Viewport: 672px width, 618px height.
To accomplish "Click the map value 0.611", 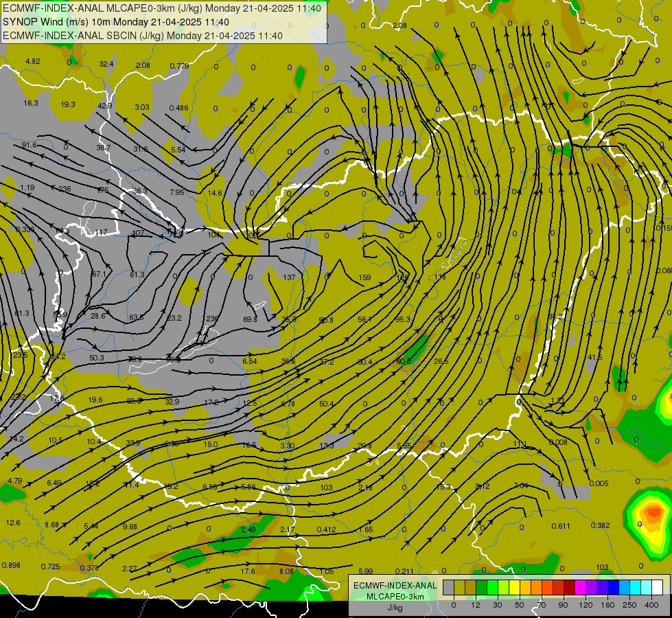I will (561, 526).
